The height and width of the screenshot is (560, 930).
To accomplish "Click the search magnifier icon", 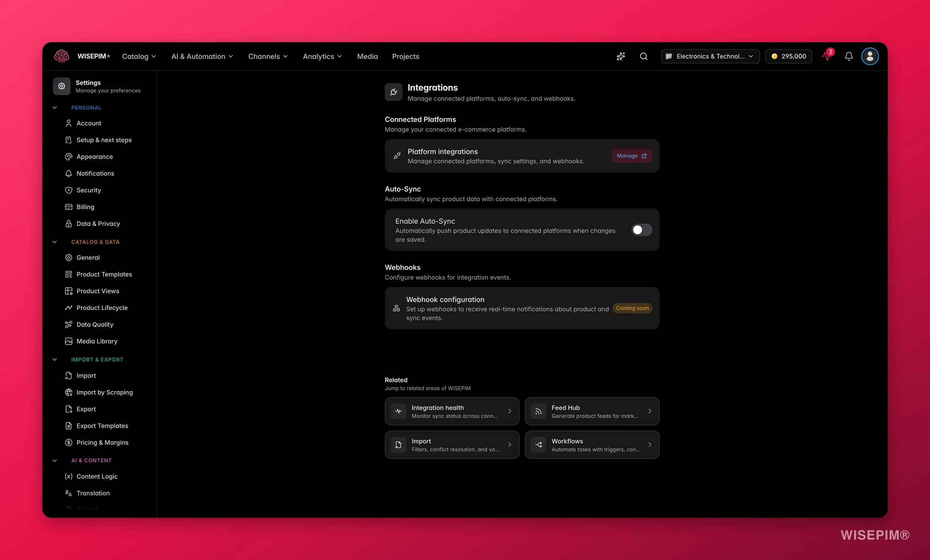I will point(644,56).
